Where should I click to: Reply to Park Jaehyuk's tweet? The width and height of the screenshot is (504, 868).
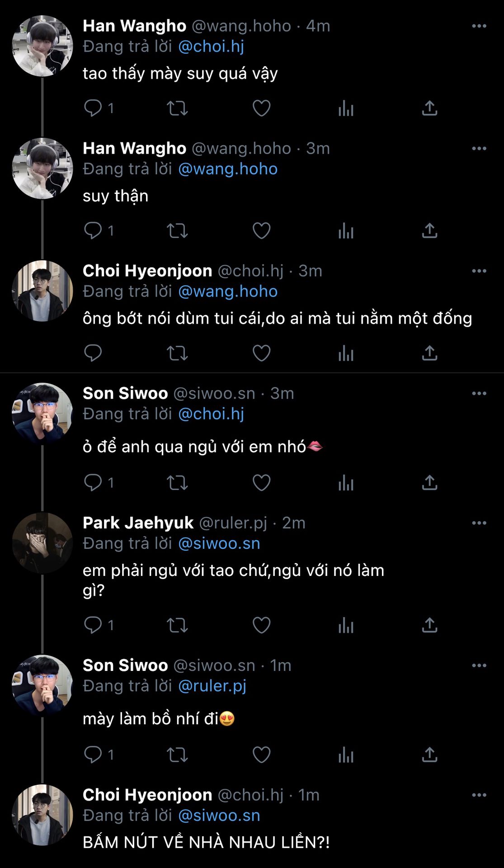click(x=93, y=625)
